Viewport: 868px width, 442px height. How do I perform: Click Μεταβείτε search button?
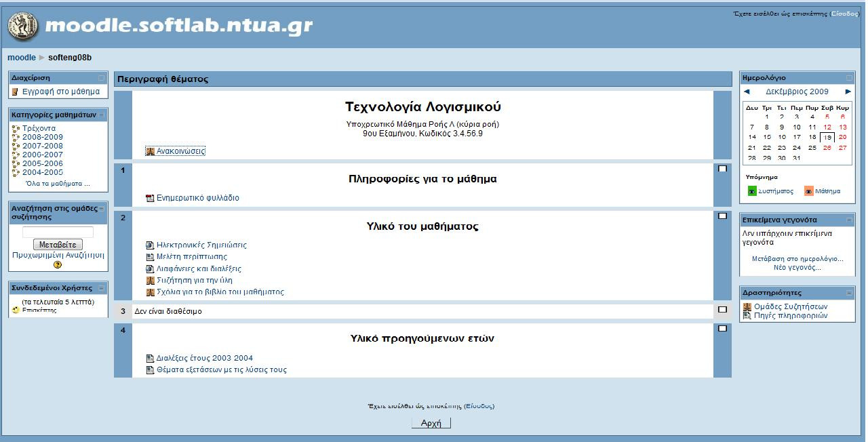point(58,245)
